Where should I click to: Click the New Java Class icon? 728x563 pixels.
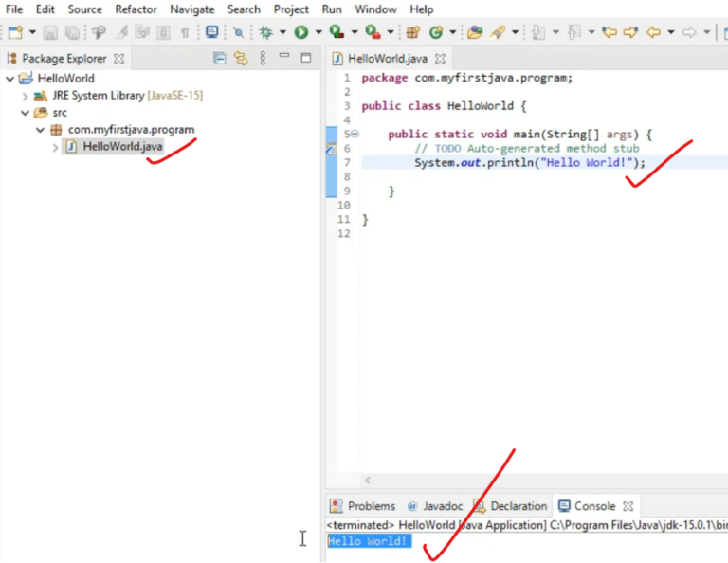coord(435,32)
